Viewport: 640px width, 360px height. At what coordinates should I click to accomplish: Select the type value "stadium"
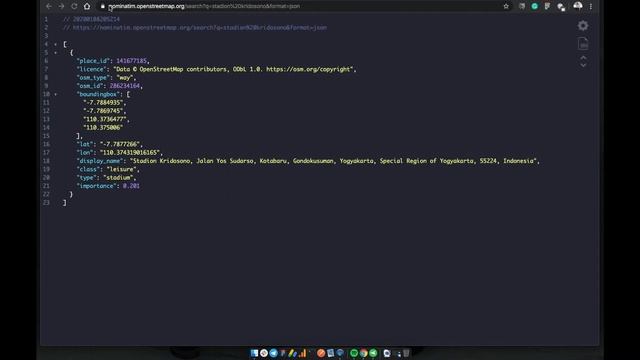pyautogui.click(x=118, y=178)
